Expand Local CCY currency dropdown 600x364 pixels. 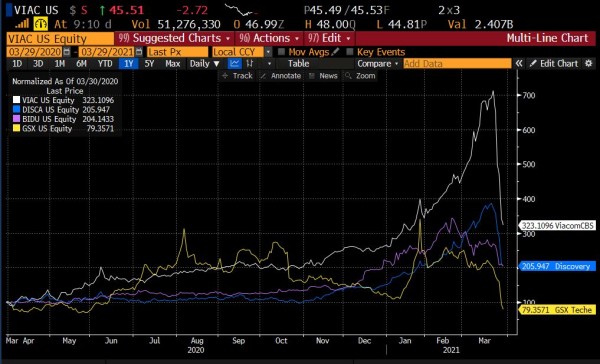[268, 52]
